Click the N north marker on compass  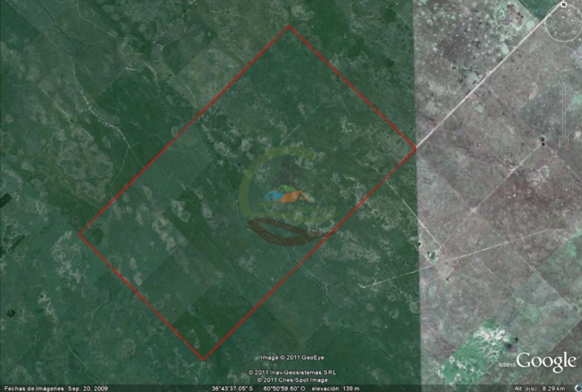[564, 5]
